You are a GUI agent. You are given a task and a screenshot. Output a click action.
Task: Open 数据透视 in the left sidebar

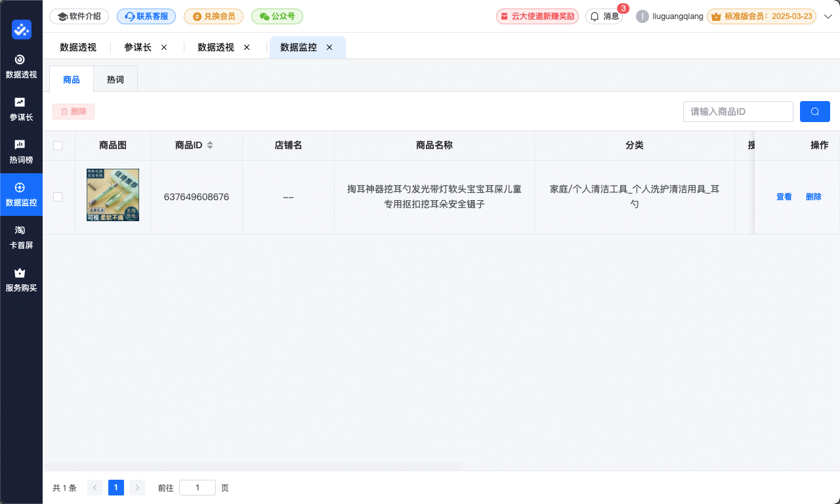coord(21,66)
